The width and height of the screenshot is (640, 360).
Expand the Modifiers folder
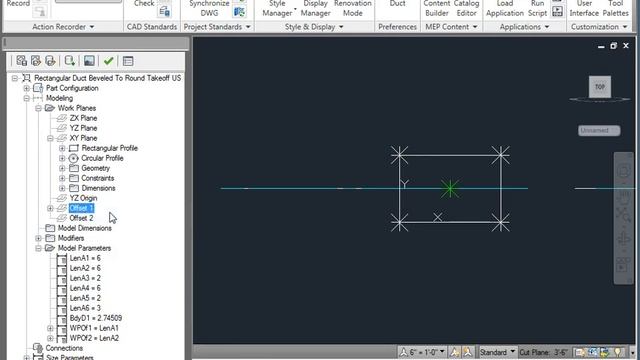pyautogui.click(x=38, y=238)
